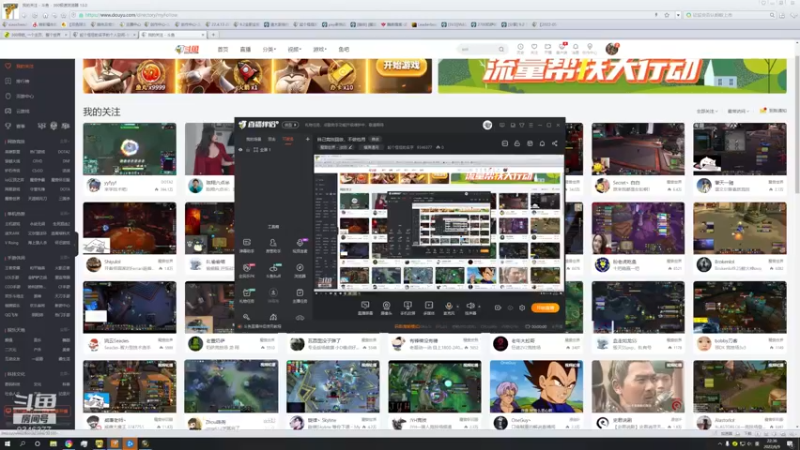This screenshot has height=450, width=800.
Task: Click the microphone icon in companion app
Action: [x=448, y=307]
